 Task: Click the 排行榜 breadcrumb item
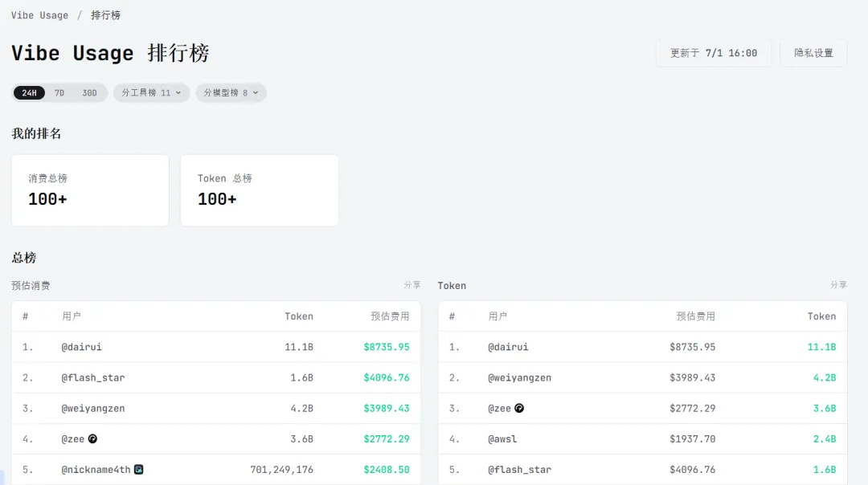(x=105, y=15)
